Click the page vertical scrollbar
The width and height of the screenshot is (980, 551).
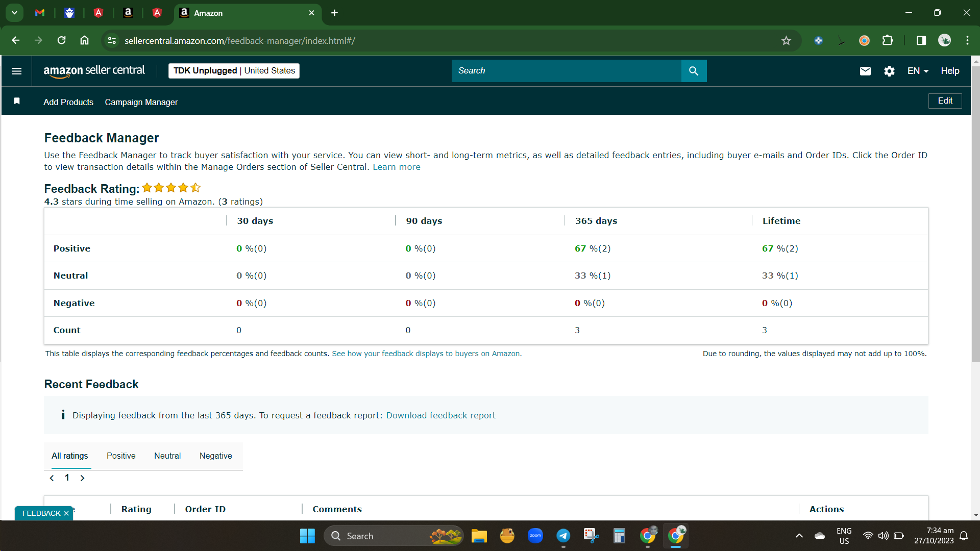point(975,214)
